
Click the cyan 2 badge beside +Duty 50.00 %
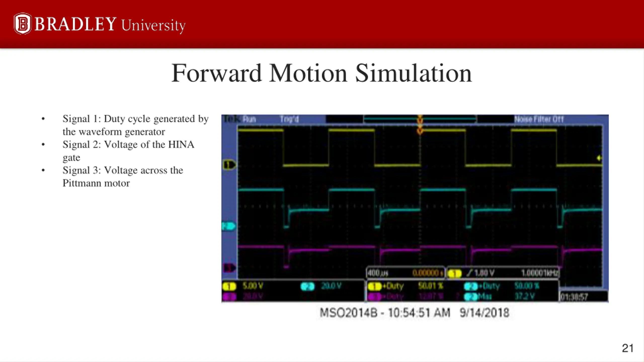[471, 286]
